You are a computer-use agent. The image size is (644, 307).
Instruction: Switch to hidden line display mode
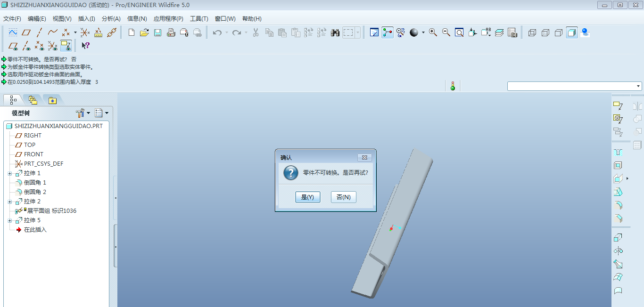pos(545,32)
